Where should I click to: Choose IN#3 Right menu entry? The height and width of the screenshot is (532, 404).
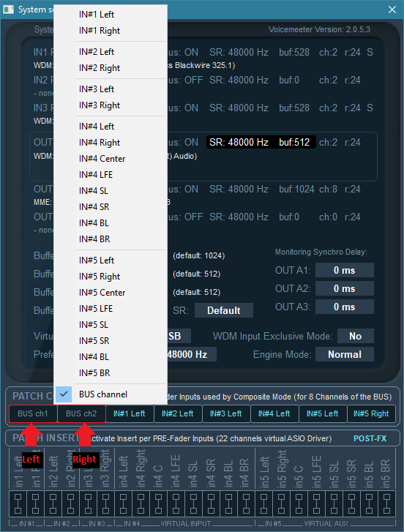click(x=111, y=105)
